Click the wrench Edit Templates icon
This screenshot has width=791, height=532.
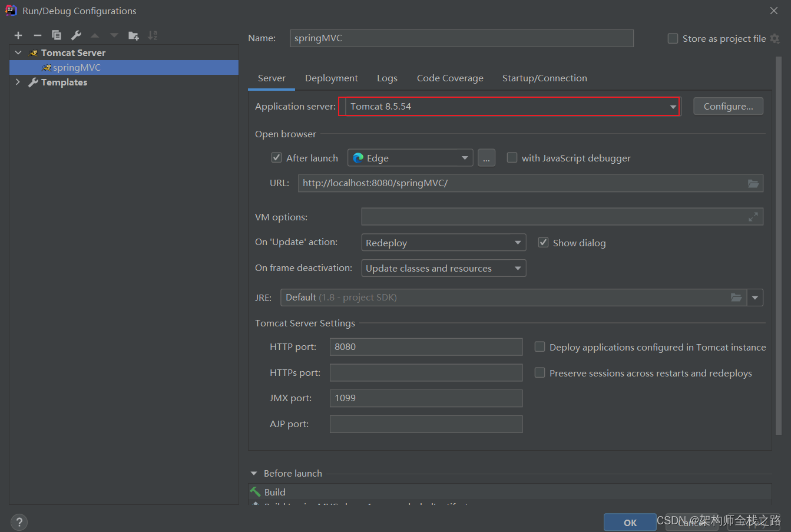pos(76,35)
